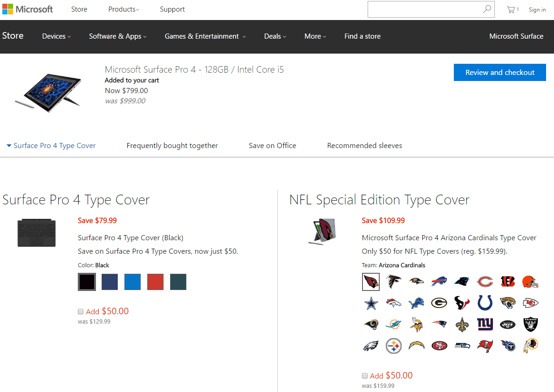The height and width of the screenshot is (392, 554).
Task: Add the NFL Type Cover to cart
Action: 365,376
